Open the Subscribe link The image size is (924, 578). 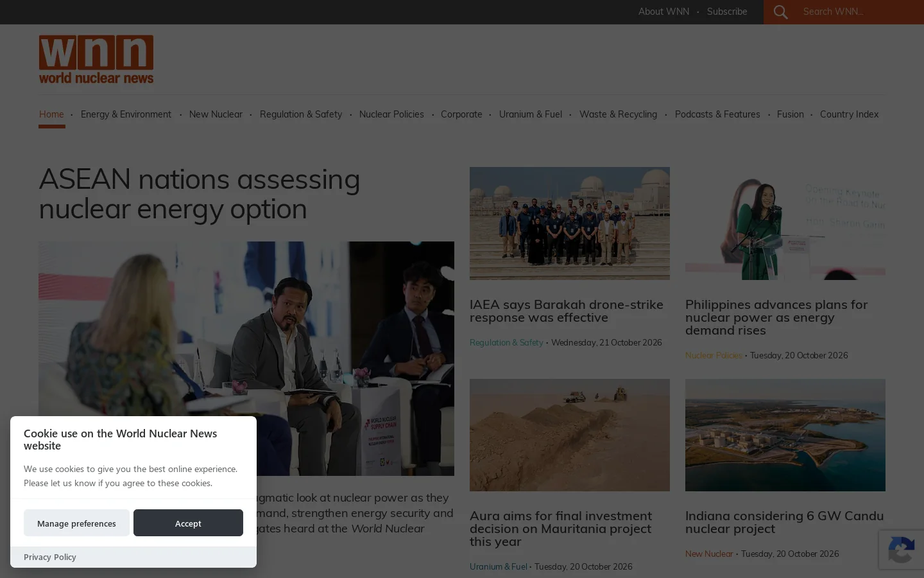coord(727,12)
